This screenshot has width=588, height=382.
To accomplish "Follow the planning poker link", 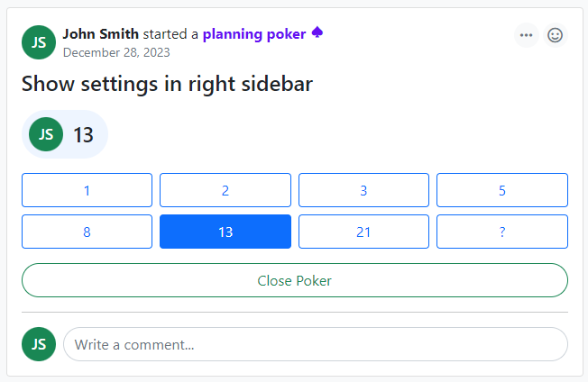I will click(254, 34).
